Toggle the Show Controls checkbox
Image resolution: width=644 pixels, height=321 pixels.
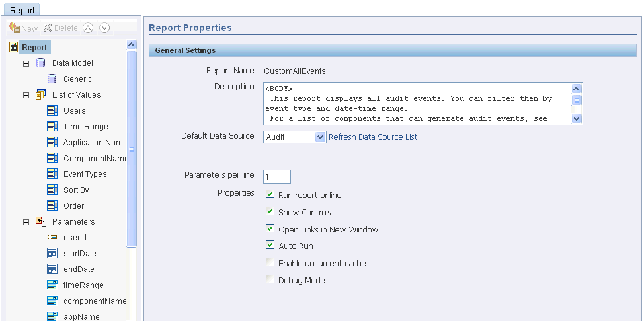coord(270,211)
